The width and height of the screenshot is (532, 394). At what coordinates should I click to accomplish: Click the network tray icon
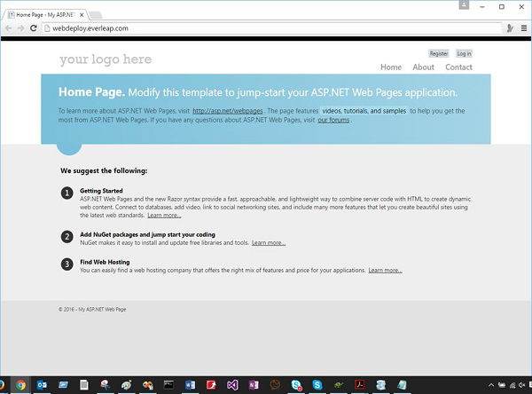(512, 385)
